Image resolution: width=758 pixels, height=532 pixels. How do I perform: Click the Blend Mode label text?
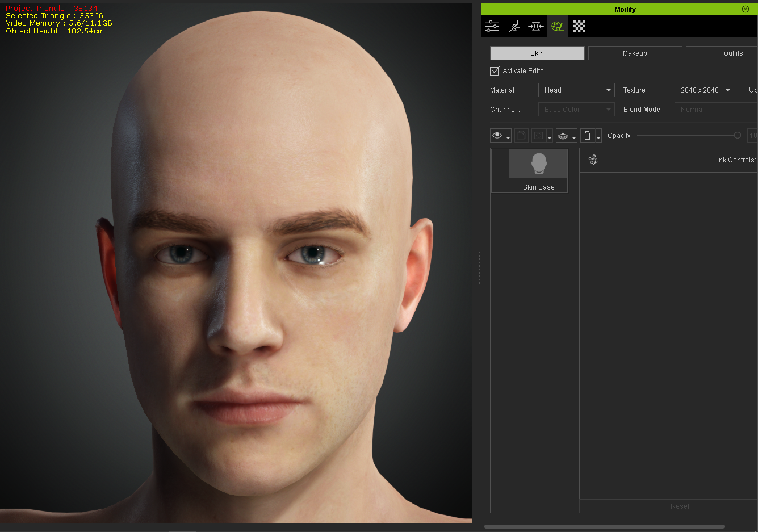click(x=643, y=110)
